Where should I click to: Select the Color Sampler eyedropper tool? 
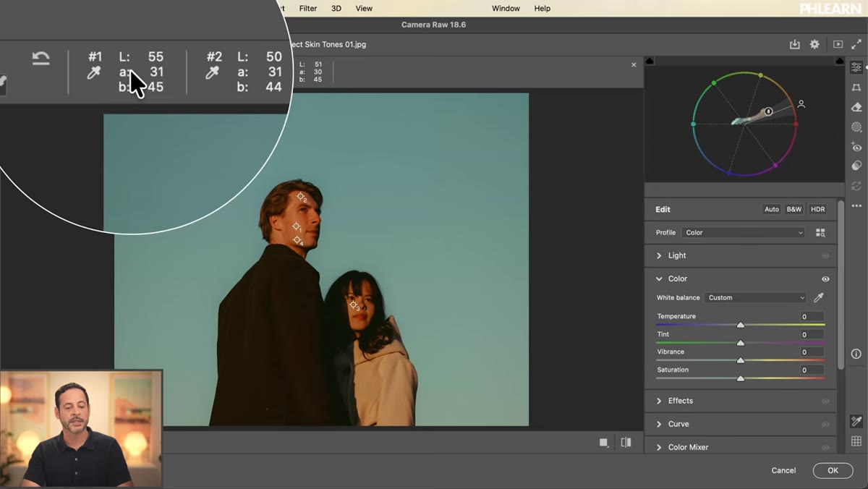pos(856,421)
